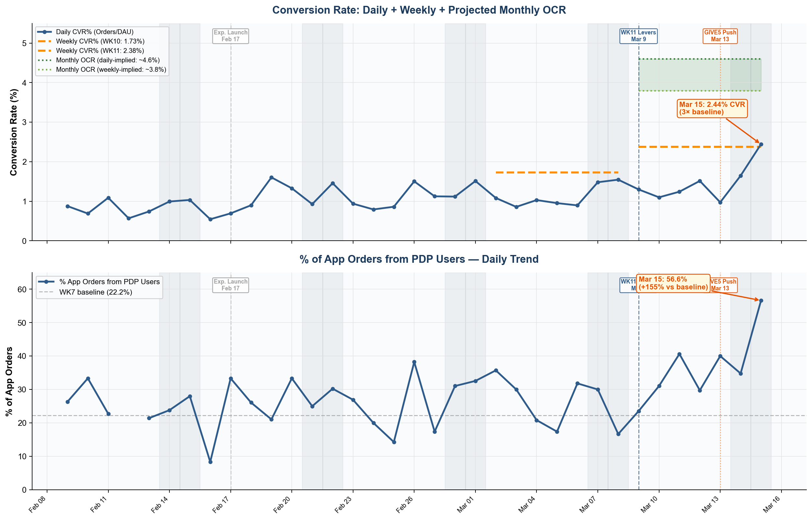Click Monthly OCR weekly-implied legend entry
Screen dimensions: 812x520
click(x=102, y=70)
